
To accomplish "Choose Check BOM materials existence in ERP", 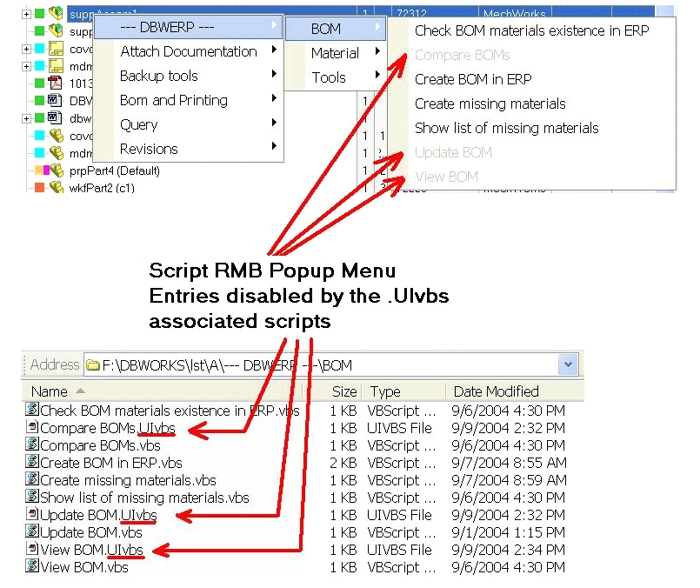I will pos(531,30).
